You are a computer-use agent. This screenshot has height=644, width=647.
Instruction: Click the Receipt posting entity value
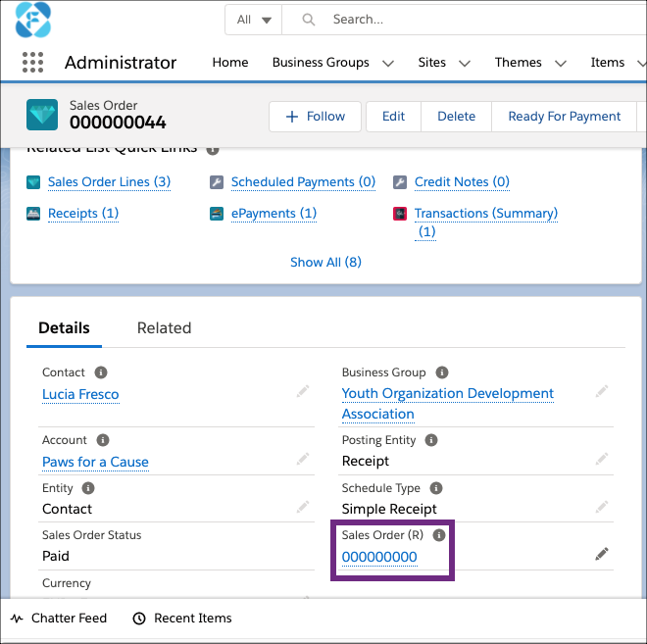click(366, 462)
